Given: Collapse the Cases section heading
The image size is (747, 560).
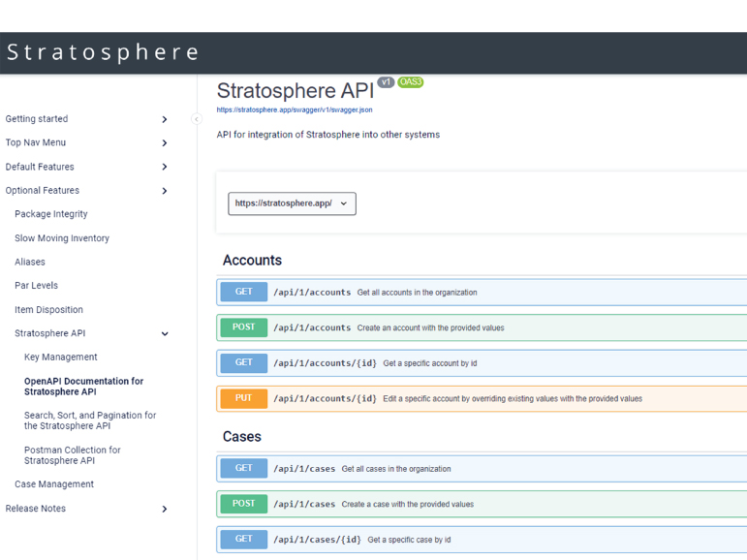Looking at the screenshot, I should pos(241,437).
